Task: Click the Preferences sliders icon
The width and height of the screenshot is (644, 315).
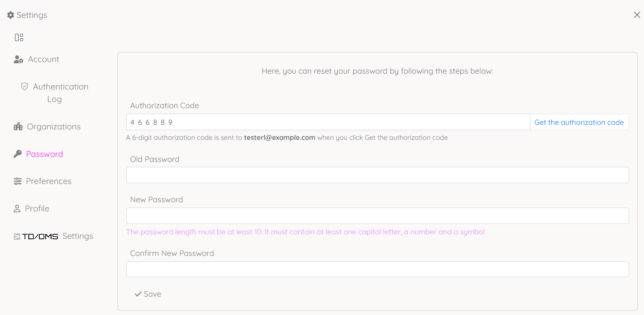Action: pos(17,181)
